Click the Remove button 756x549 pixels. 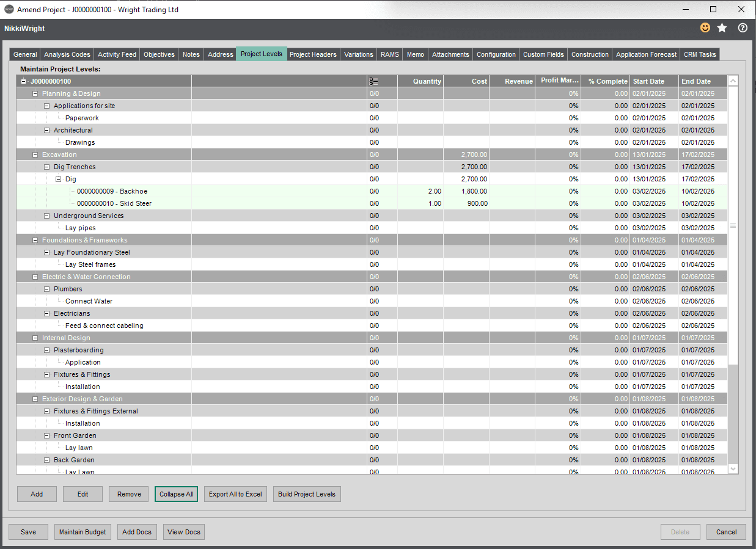[129, 494]
